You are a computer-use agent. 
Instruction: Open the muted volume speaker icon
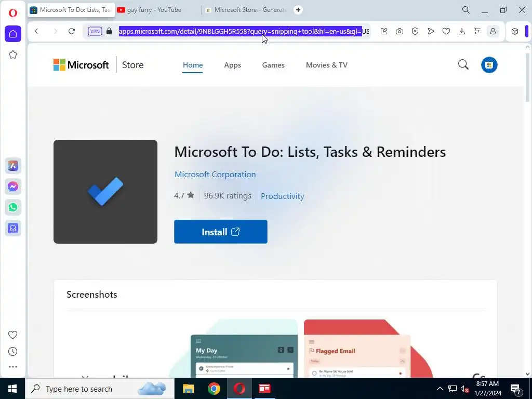[x=464, y=389]
